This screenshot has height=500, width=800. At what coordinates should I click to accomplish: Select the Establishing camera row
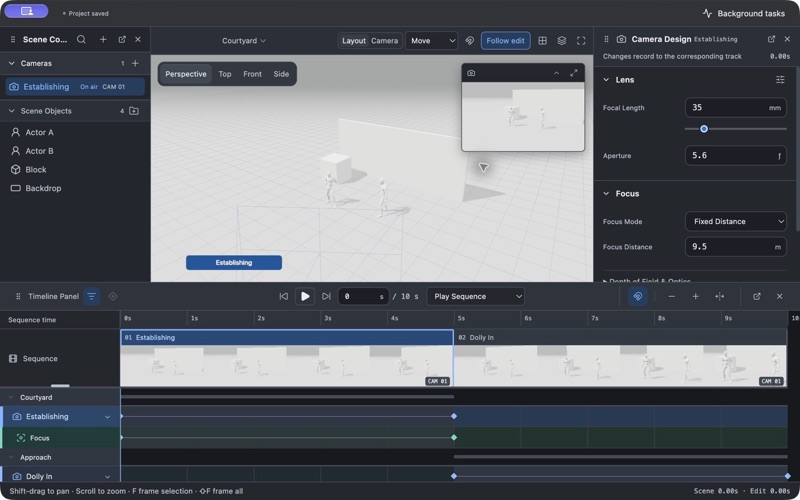tap(75, 87)
